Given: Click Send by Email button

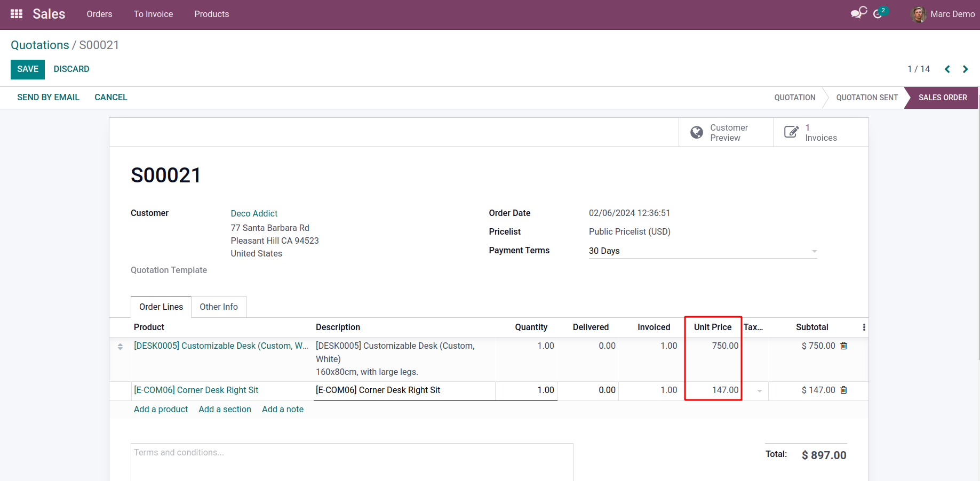Looking at the screenshot, I should coord(48,98).
